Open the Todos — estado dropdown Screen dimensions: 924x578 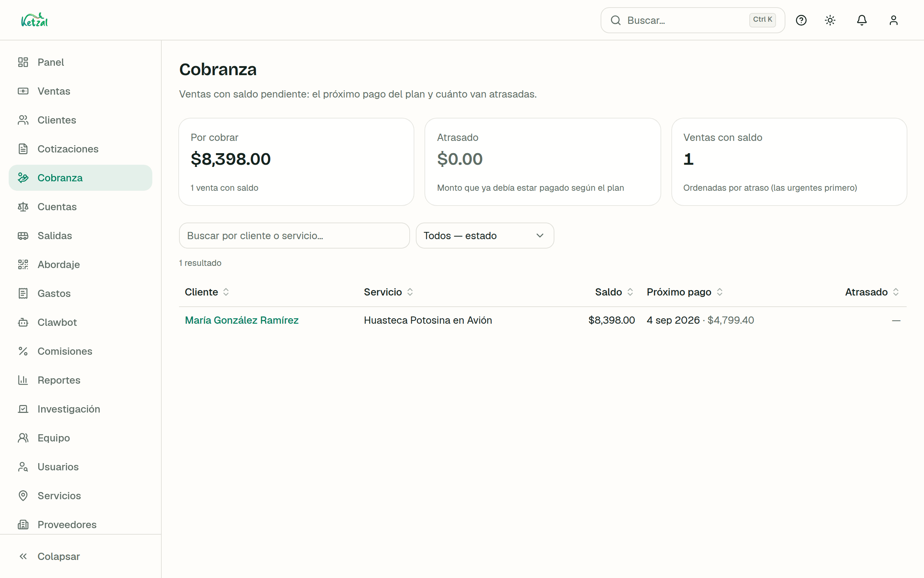485,236
